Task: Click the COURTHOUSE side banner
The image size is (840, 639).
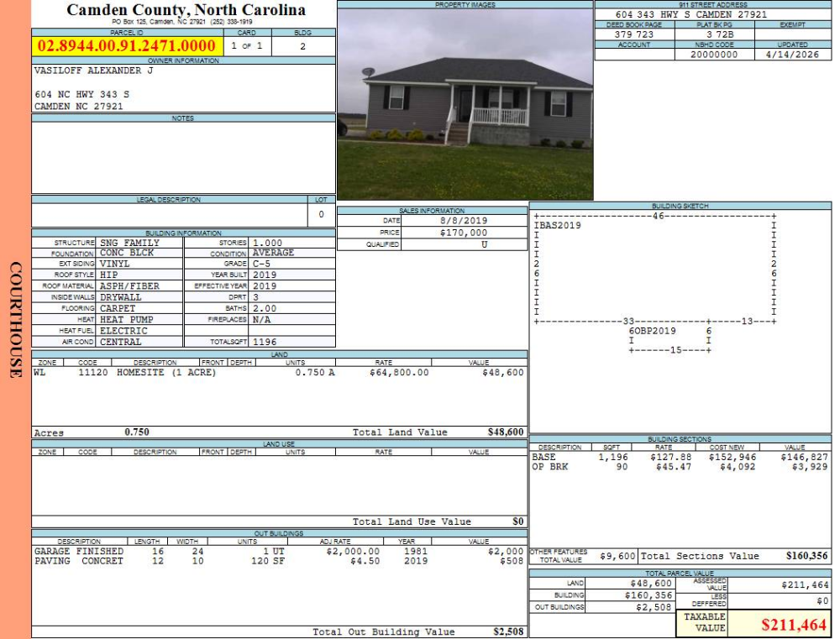Action: [x=15, y=320]
